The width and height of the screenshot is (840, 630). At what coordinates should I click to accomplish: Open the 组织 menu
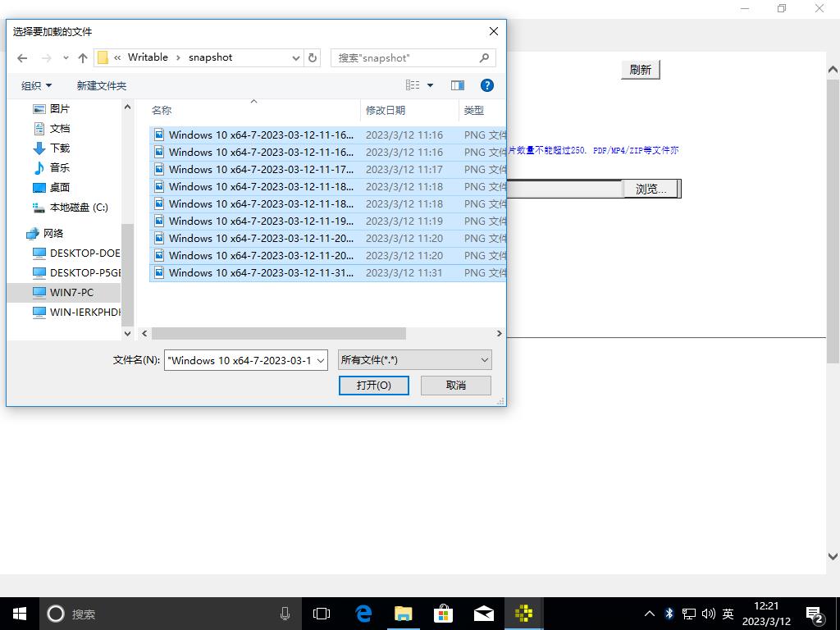coord(36,85)
